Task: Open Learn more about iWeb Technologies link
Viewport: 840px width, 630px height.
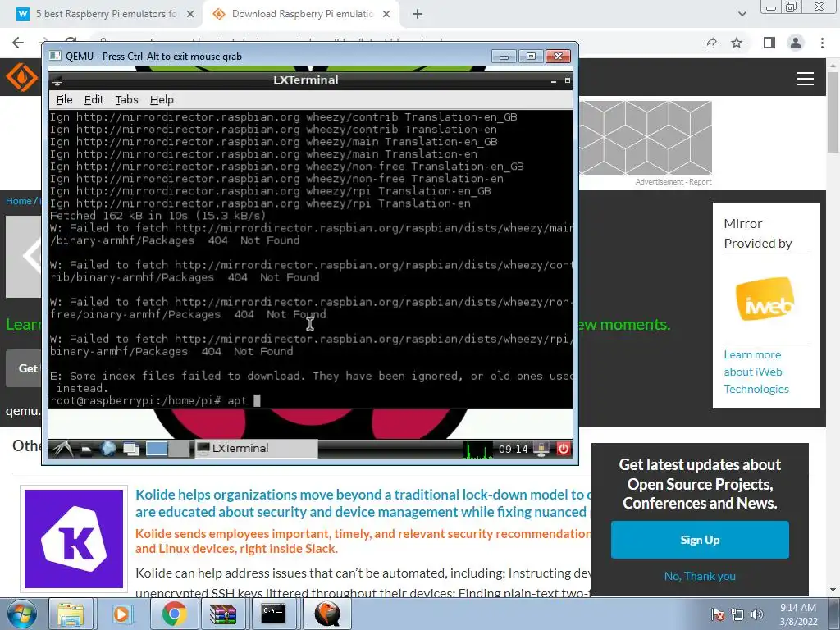Action: (x=756, y=372)
